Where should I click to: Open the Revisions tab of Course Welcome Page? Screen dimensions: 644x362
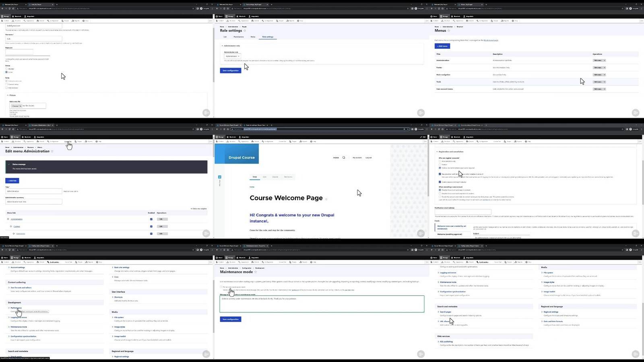288,177
